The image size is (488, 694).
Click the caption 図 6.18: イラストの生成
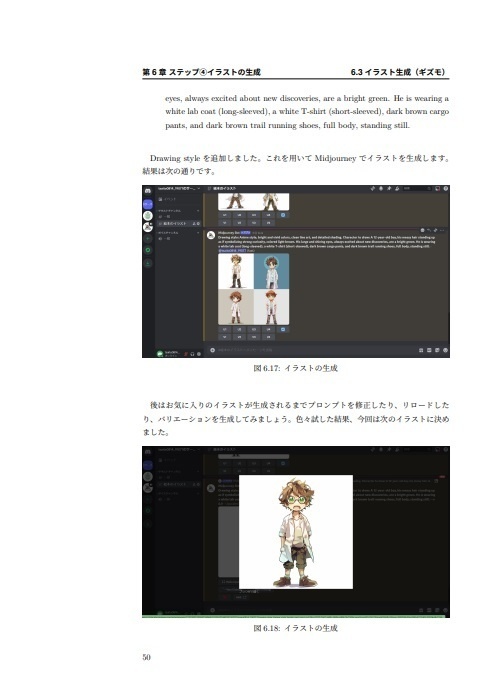[x=296, y=628]
